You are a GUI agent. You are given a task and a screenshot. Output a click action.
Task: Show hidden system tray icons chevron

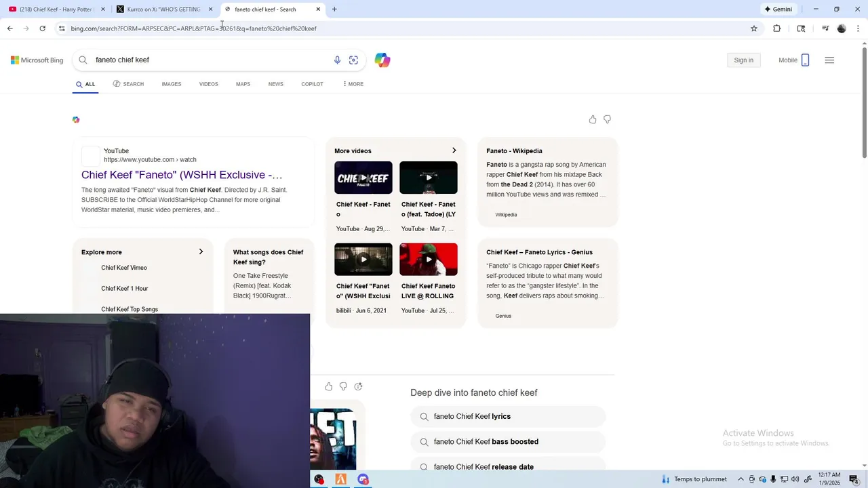[x=741, y=479]
